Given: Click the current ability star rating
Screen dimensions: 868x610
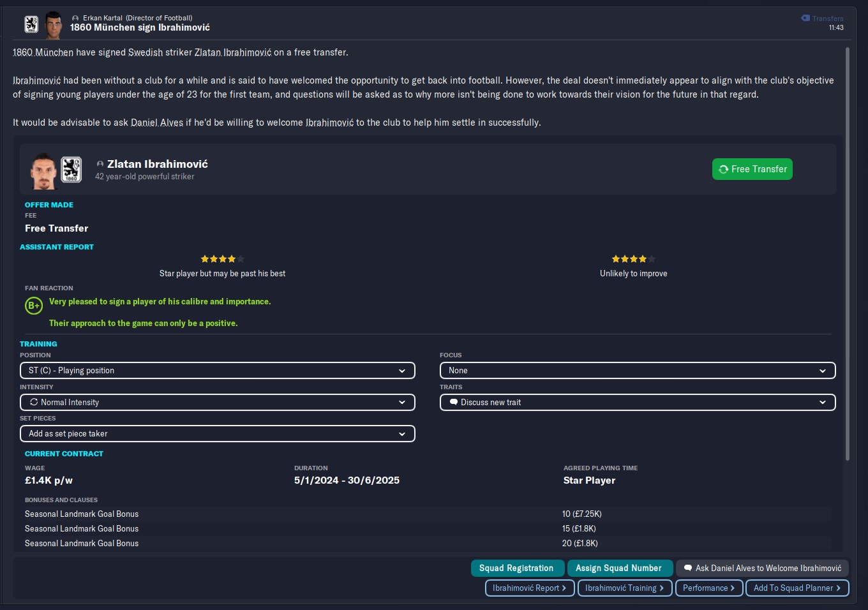Looking at the screenshot, I should coord(222,259).
